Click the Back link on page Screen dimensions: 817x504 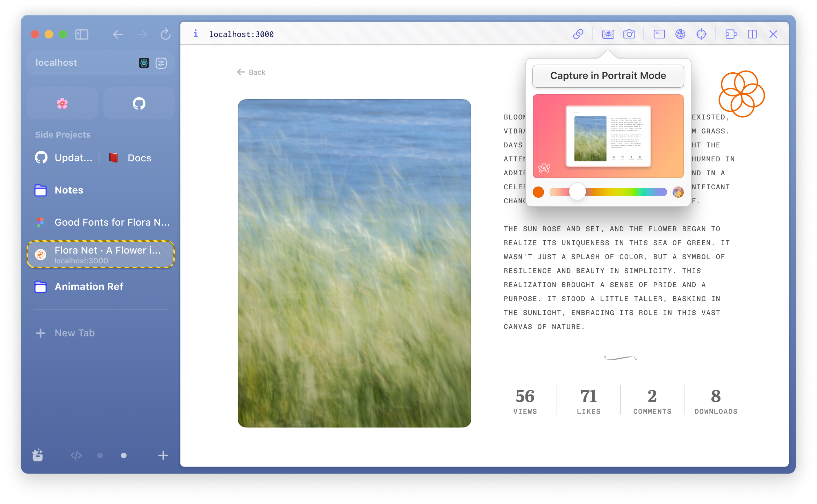(x=251, y=72)
